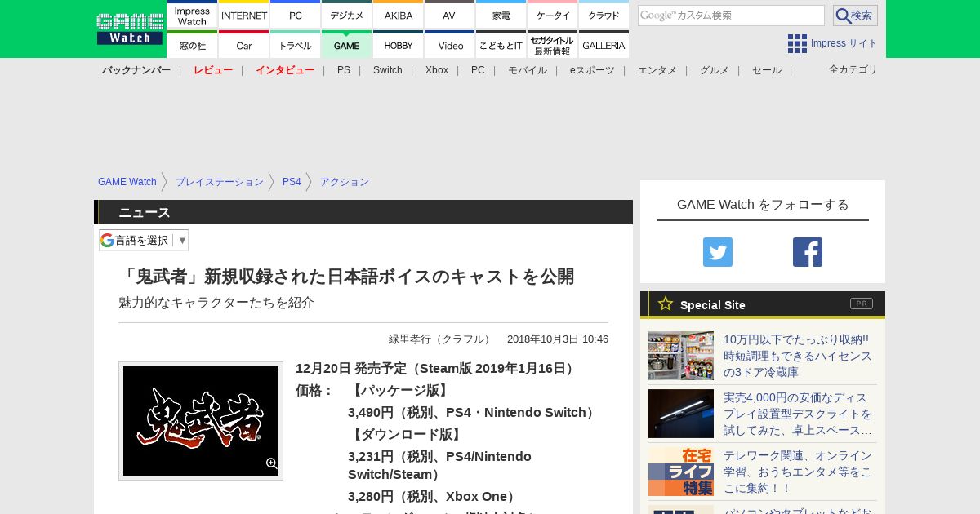Image resolution: width=980 pixels, height=514 pixels.
Task: Click the PS4 breadcrumb link
Action: point(292,182)
